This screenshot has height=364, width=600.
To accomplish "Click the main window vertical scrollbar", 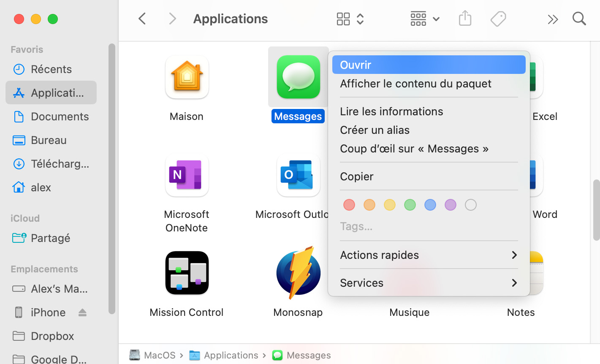I will [596, 210].
